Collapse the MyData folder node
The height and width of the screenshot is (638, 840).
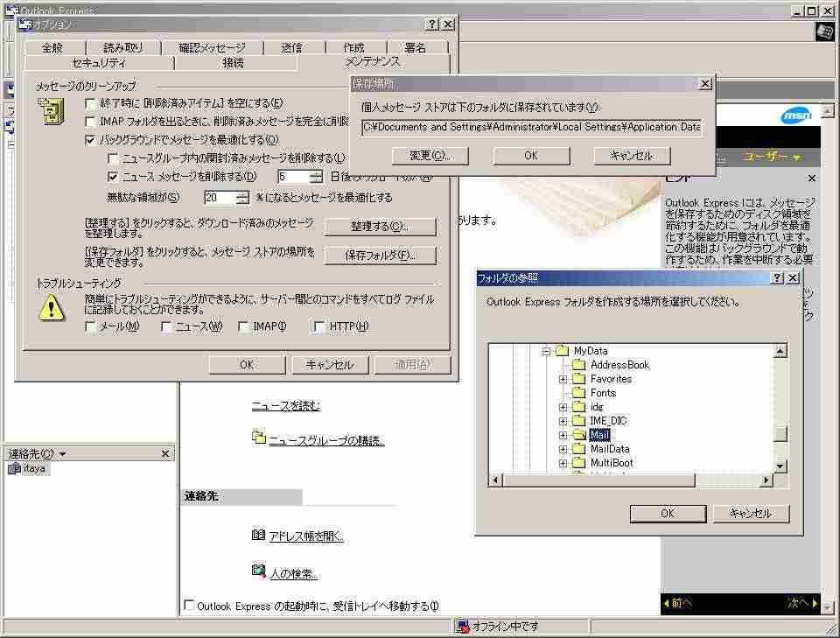pyautogui.click(x=546, y=352)
